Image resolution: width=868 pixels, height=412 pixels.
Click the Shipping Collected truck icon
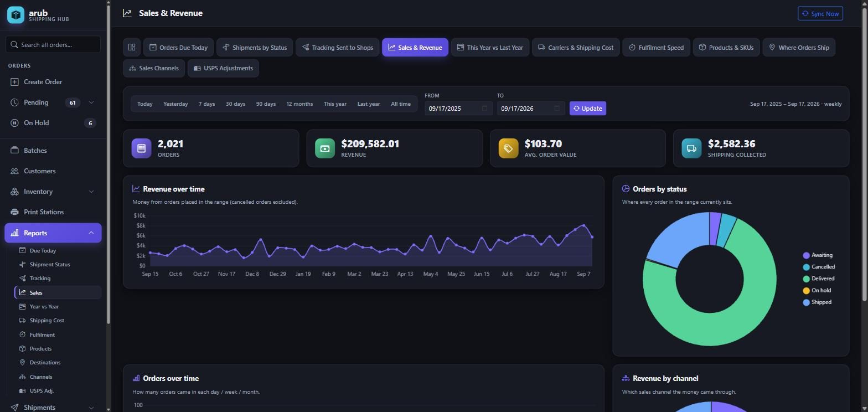point(691,148)
